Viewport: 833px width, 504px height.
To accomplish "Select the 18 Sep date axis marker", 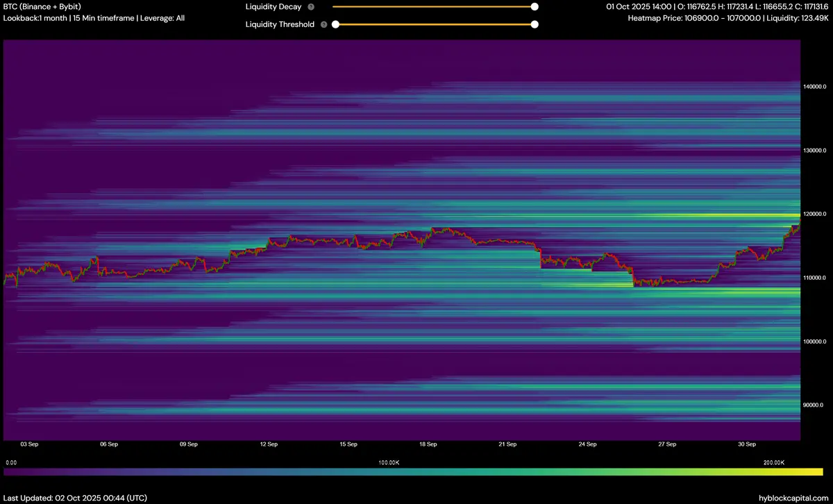I will [x=428, y=444].
